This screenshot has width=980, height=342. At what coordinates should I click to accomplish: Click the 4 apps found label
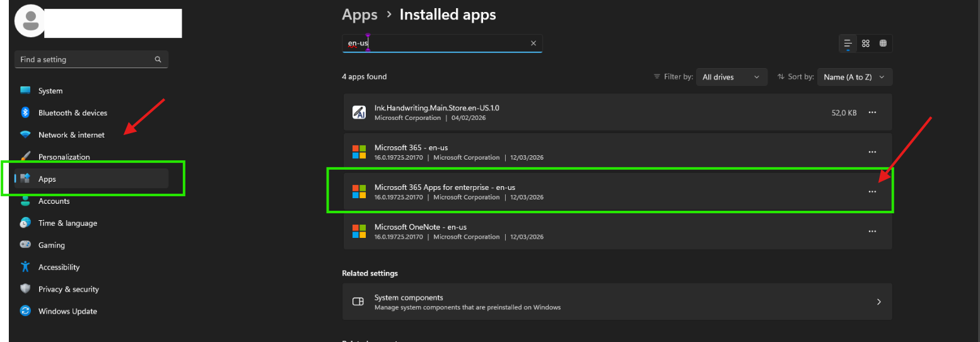coord(365,77)
